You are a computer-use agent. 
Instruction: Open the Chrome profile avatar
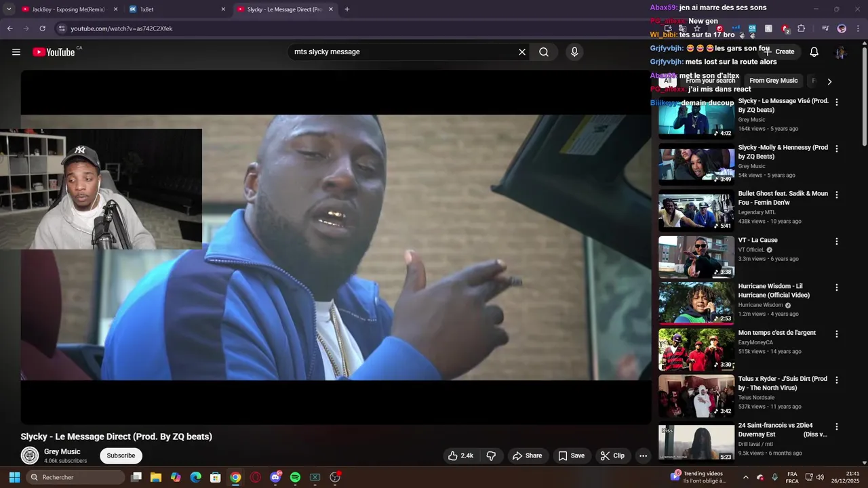click(x=842, y=28)
